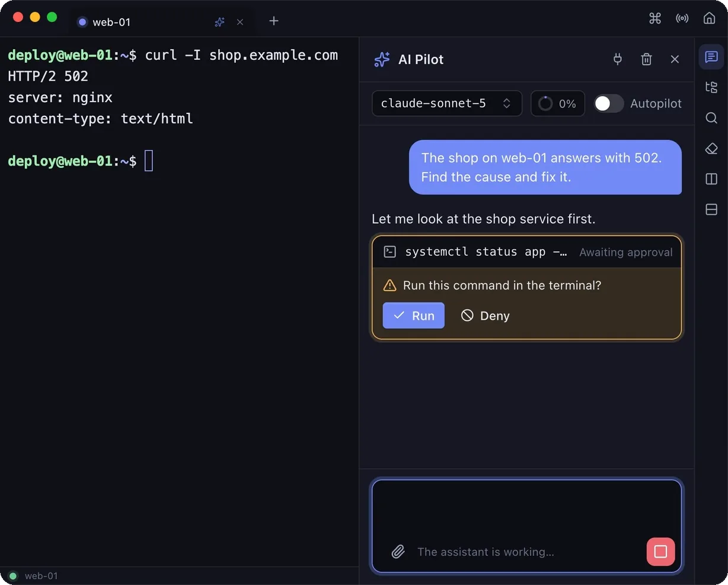Screen dimensions: 728x585
Task: Open the chat panel icon in right sidebar
Action: click(711, 57)
